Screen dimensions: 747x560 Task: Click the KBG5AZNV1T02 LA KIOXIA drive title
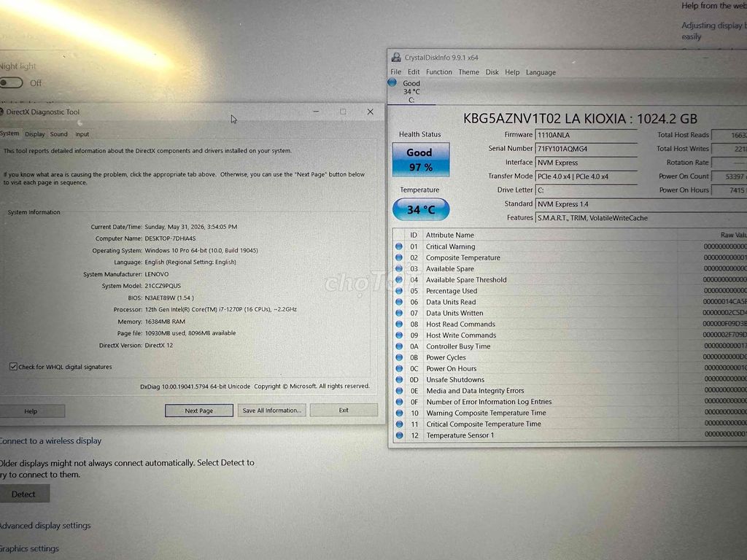pos(580,118)
